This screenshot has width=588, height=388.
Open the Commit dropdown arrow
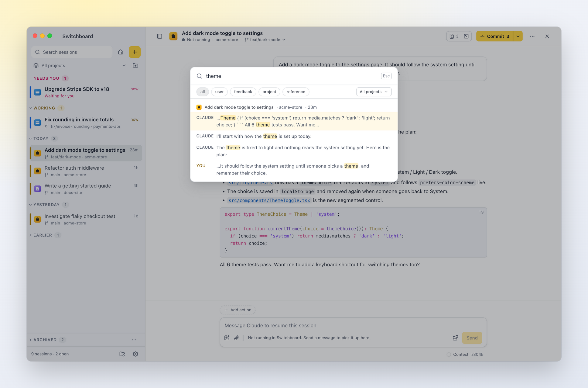[518, 36]
